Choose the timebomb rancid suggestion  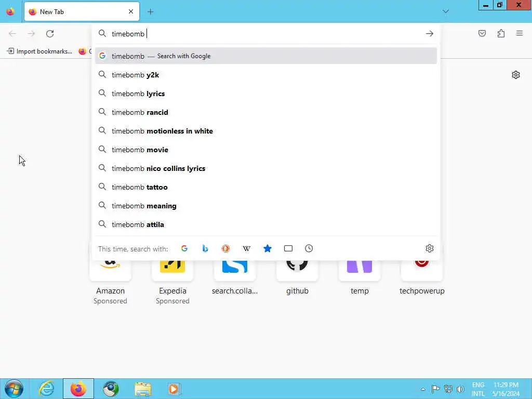point(266,112)
